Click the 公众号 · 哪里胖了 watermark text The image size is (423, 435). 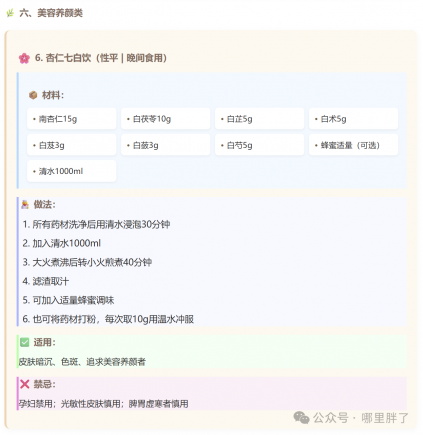click(x=361, y=418)
